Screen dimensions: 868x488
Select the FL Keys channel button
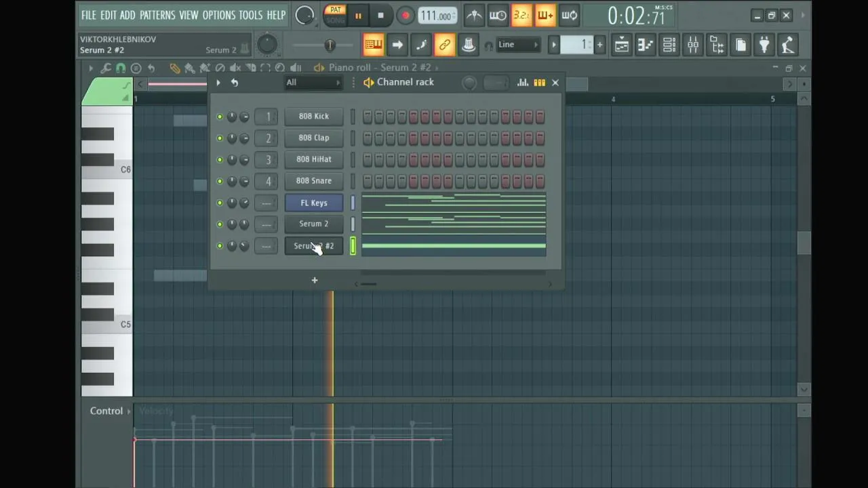(314, 203)
